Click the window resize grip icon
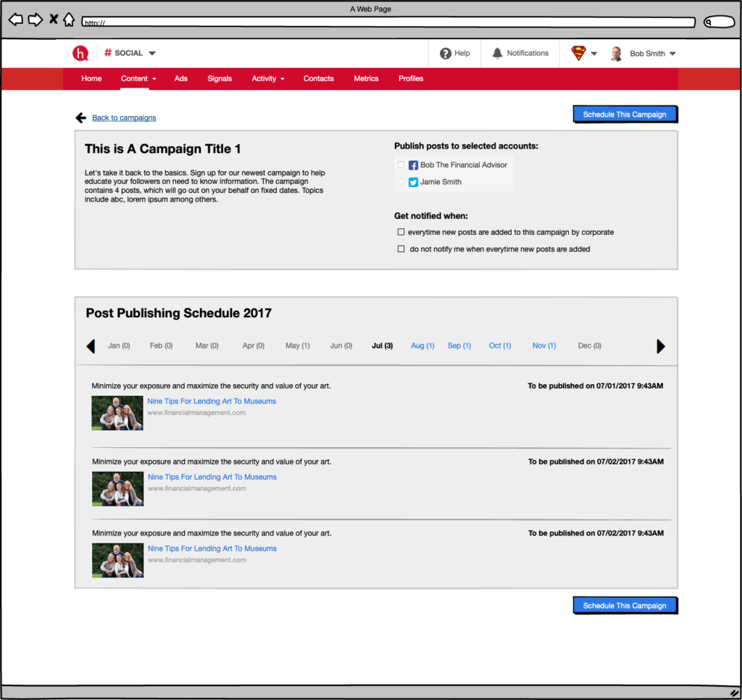Screen dimensions: 742x700 click(734, 693)
